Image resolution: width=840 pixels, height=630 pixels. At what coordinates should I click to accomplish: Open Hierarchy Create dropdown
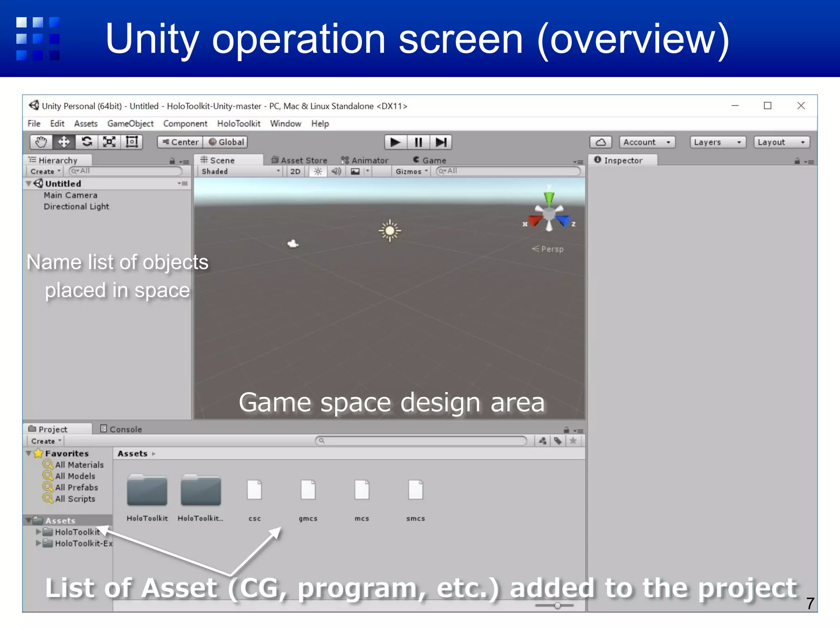(45, 171)
